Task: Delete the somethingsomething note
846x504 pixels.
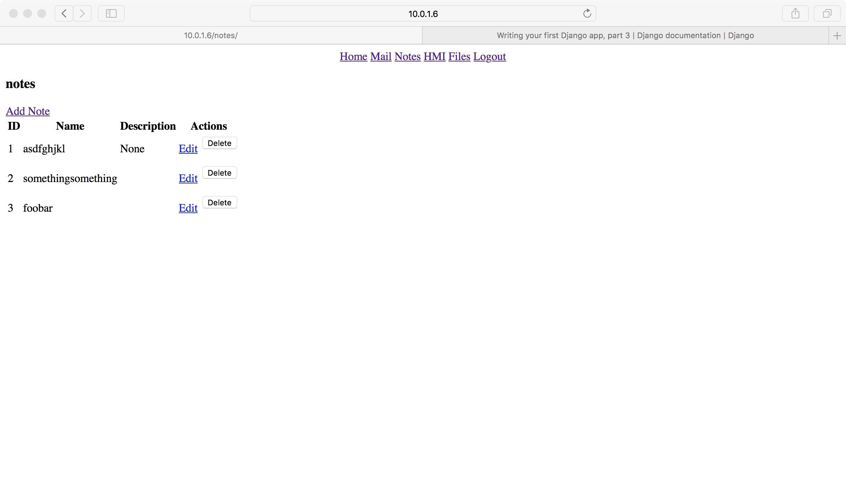Action: coord(219,173)
